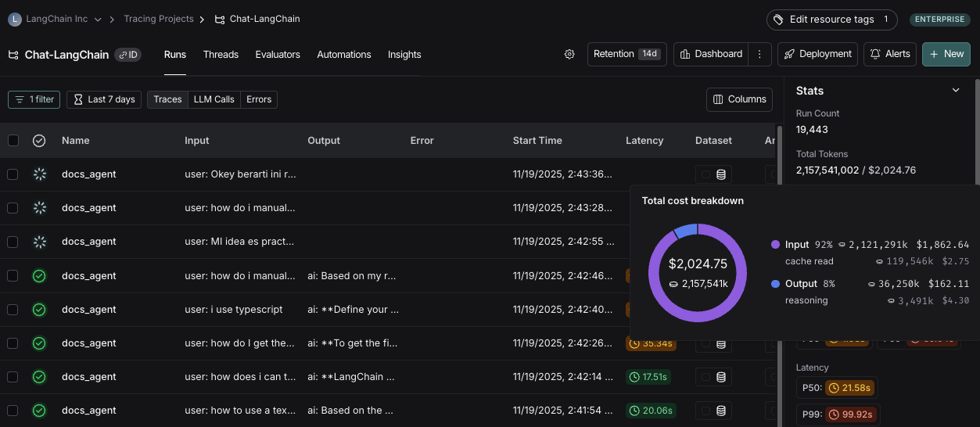980x427 pixels.
Task: Open the 1 filter dropdown
Action: click(34, 99)
